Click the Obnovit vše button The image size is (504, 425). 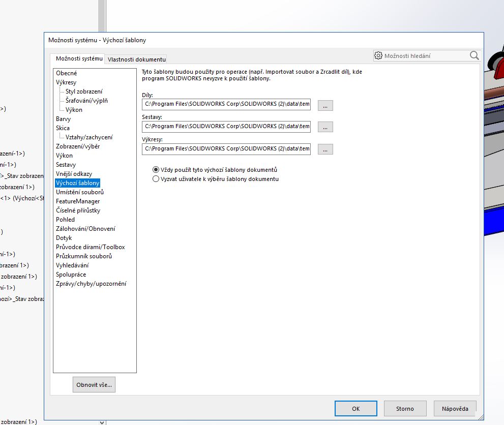[94, 385]
